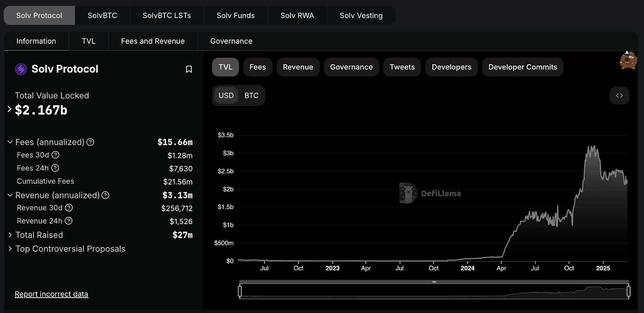Expand the Total Raised section
The image size is (644, 313).
[10, 235]
